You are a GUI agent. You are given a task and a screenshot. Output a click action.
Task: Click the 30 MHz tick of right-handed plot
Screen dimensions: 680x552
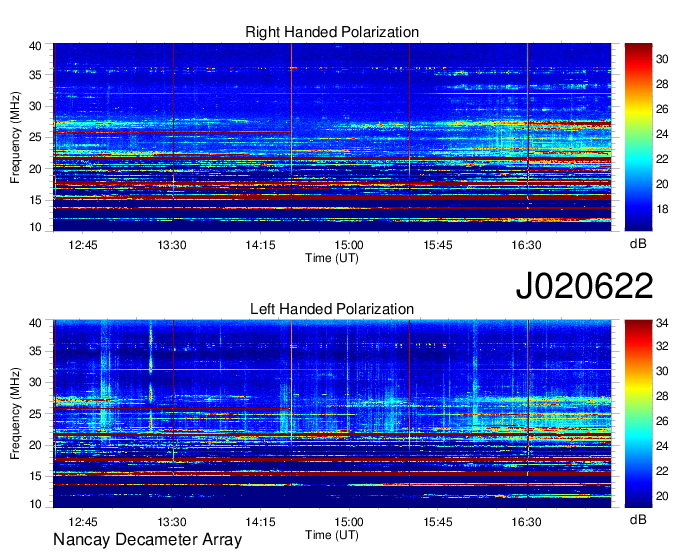point(36,106)
